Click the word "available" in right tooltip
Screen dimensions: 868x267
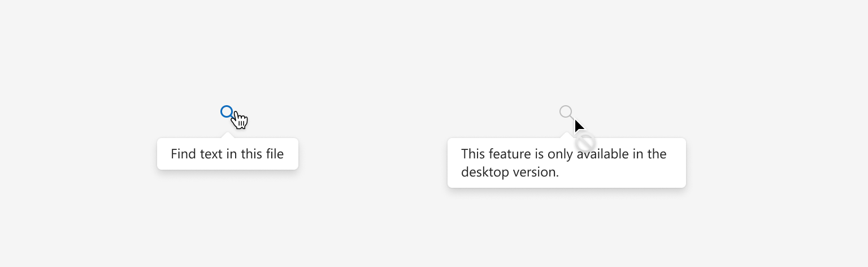tap(602, 154)
